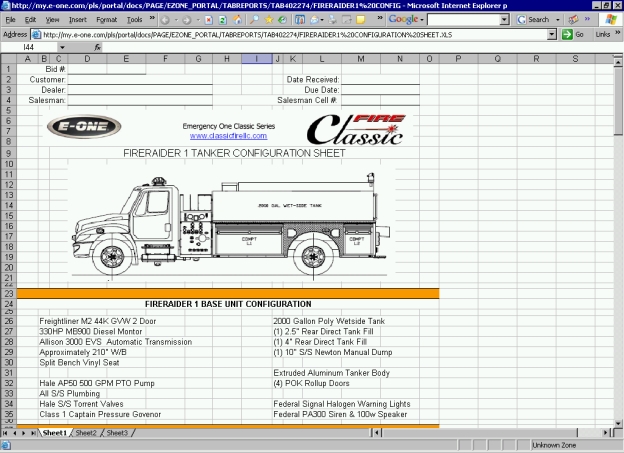This screenshot has height=453, width=624.
Task: Click the Fire Classic logo image
Action: click(356, 129)
